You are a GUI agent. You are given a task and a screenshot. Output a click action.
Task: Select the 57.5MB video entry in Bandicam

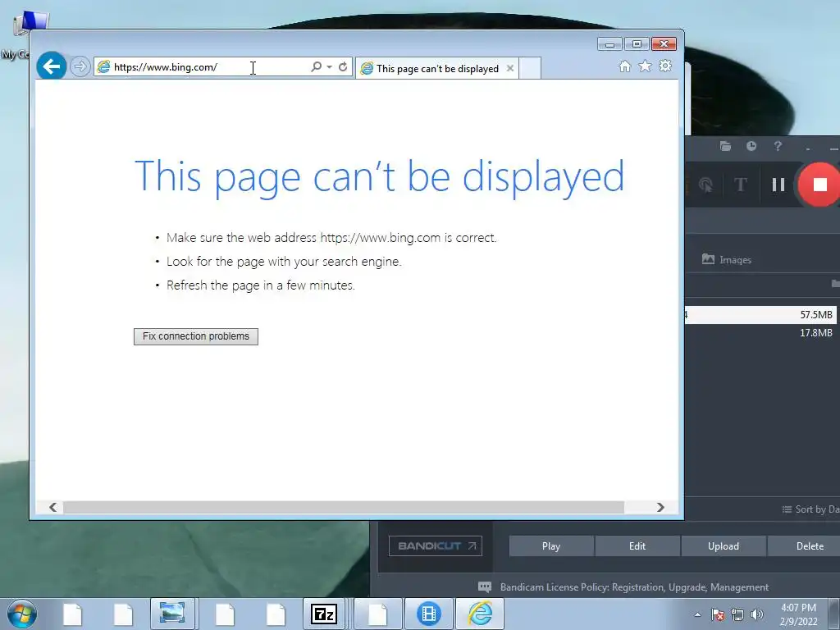coord(760,315)
